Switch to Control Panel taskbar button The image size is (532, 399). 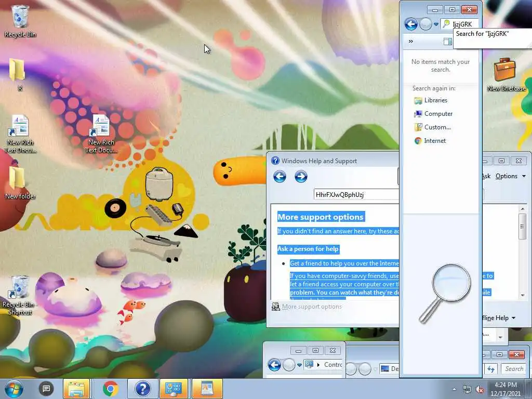pyautogui.click(x=174, y=389)
